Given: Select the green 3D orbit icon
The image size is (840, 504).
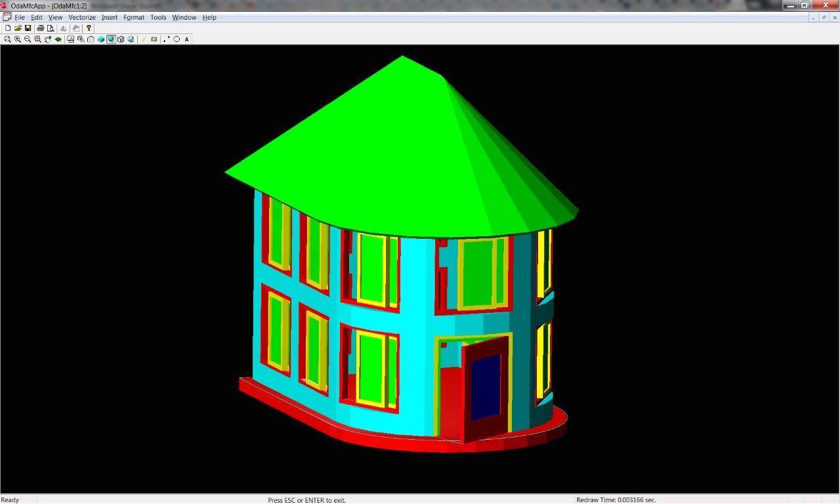Looking at the screenshot, I should coord(58,39).
